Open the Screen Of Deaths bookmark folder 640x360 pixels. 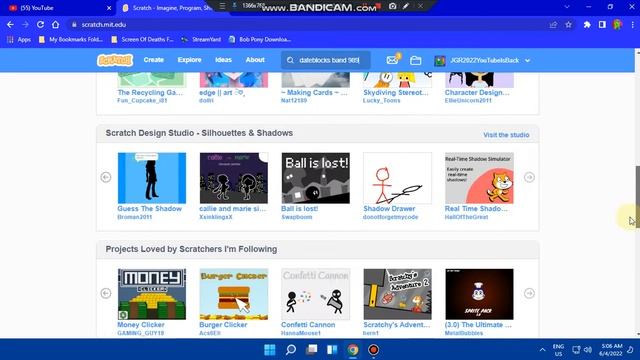[142, 40]
